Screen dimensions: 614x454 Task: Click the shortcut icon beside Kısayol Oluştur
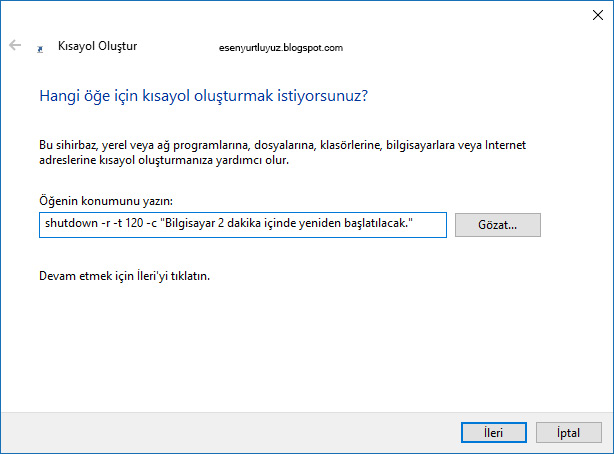[x=40, y=49]
